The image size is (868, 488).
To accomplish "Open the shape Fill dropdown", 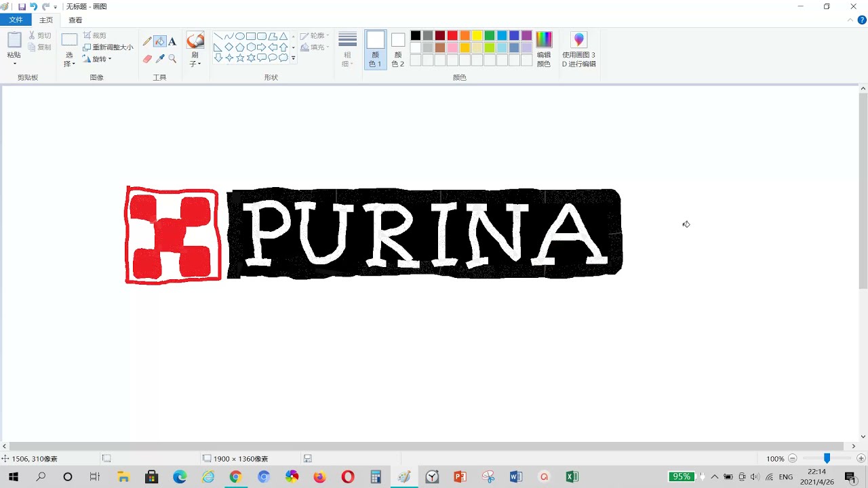I will [315, 47].
